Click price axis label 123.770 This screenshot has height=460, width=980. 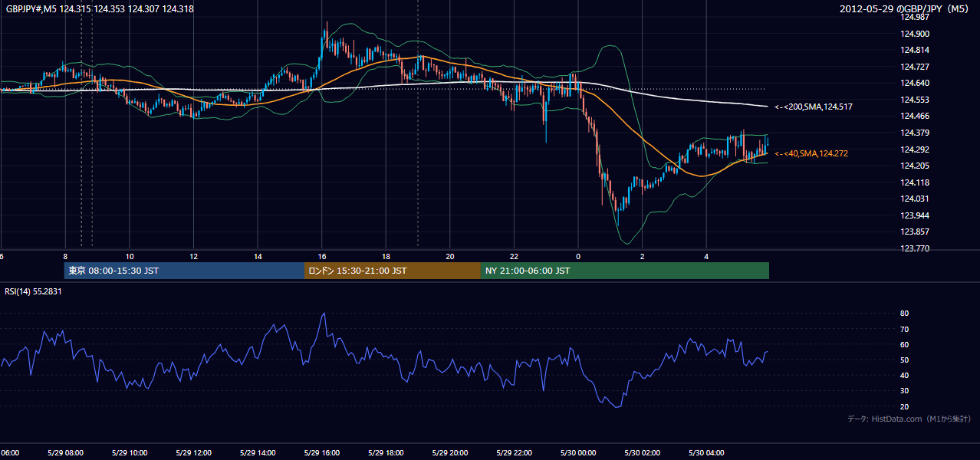coord(914,248)
